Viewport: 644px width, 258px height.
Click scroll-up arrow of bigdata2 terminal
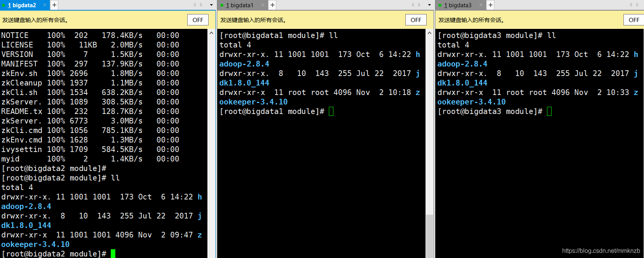[x=212, y=33]
